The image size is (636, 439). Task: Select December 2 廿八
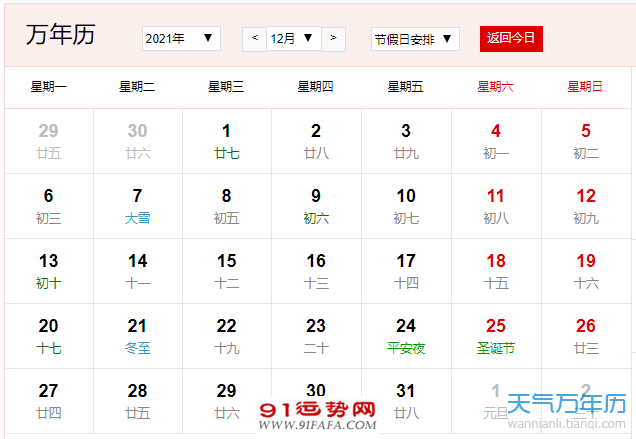(316, 141)
